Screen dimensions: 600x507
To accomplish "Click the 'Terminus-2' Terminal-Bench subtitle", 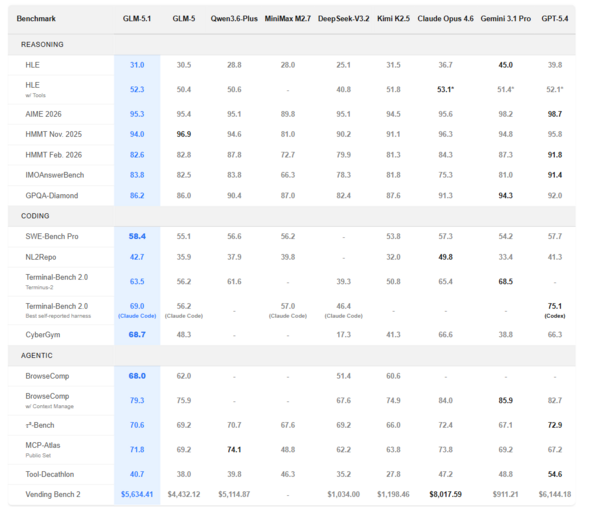I will point(39,287).
